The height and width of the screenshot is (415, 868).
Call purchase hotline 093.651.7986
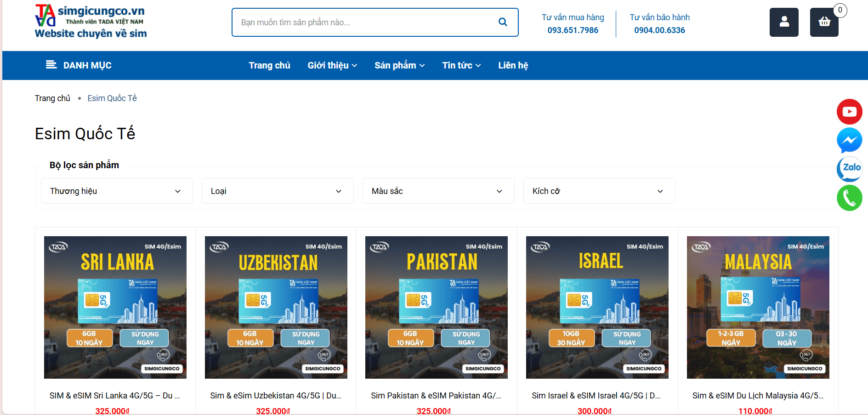573,30
